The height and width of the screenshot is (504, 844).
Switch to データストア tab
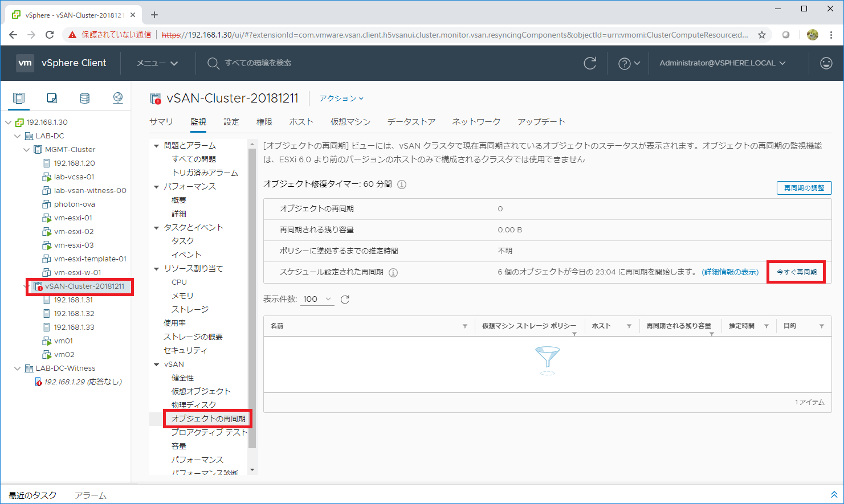(411, 122)
